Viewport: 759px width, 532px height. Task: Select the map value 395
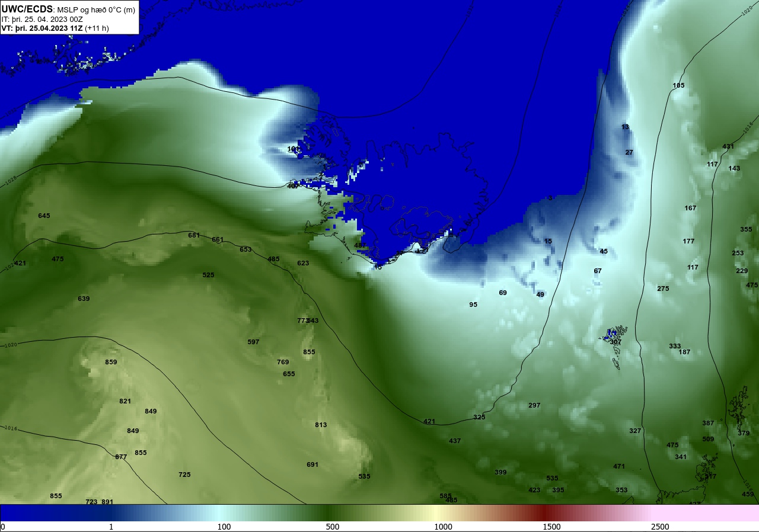click(558, 490)
